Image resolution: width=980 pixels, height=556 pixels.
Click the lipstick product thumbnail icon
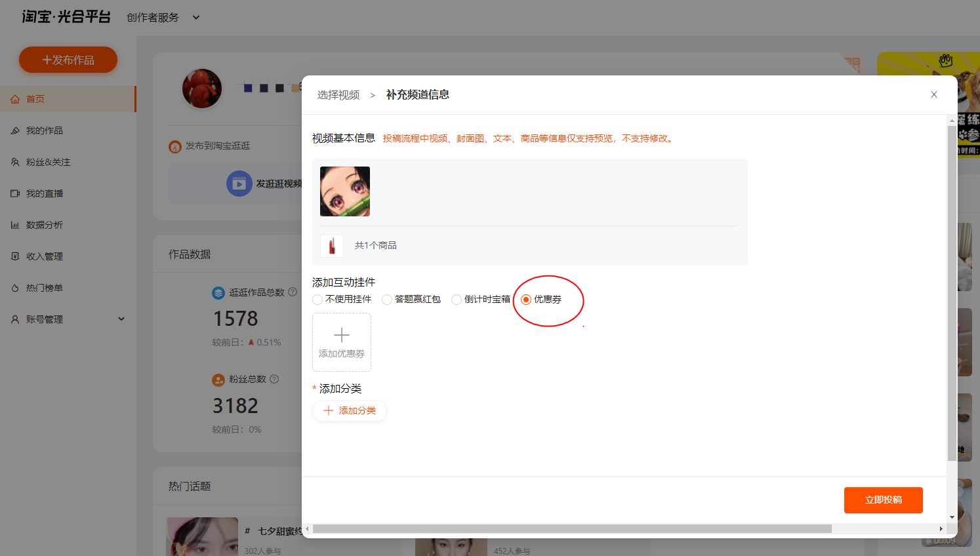(x=332, y=246)
